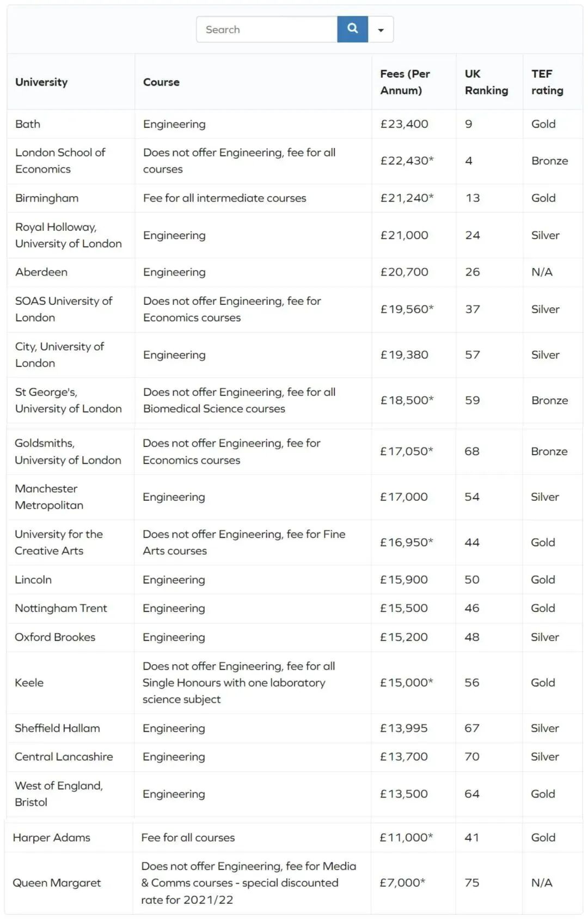Click the Keele course description cell

[x=253, y=683]
